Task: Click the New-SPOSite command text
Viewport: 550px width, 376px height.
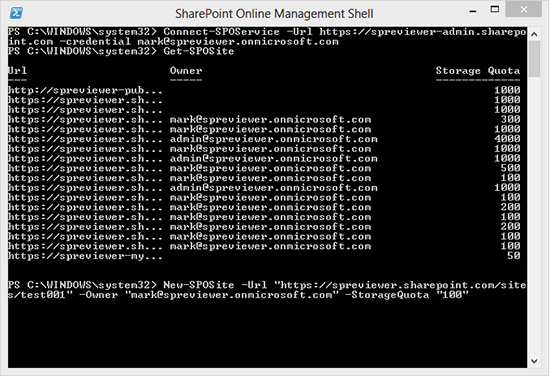Action: point(199,285)
